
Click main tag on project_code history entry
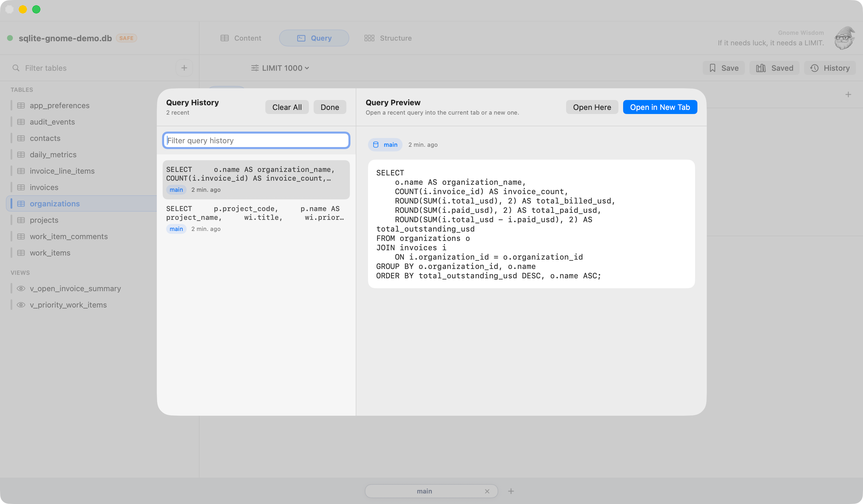(176, 229)
